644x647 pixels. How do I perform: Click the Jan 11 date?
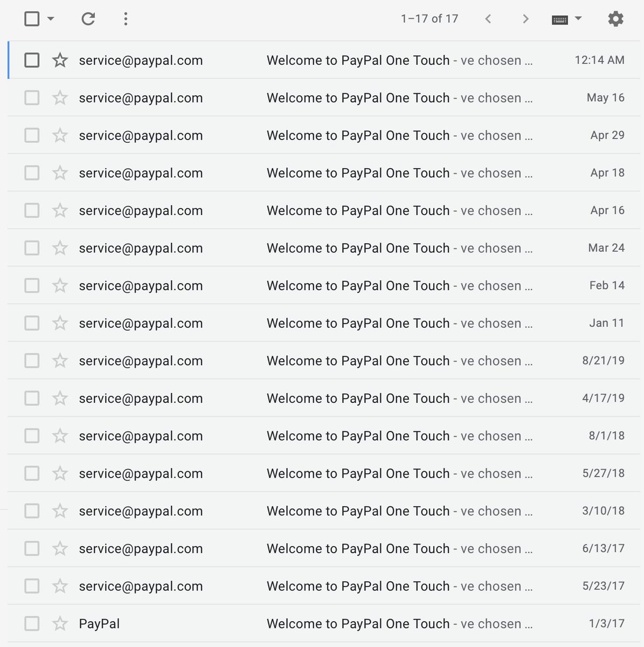(x=607, y=323)
